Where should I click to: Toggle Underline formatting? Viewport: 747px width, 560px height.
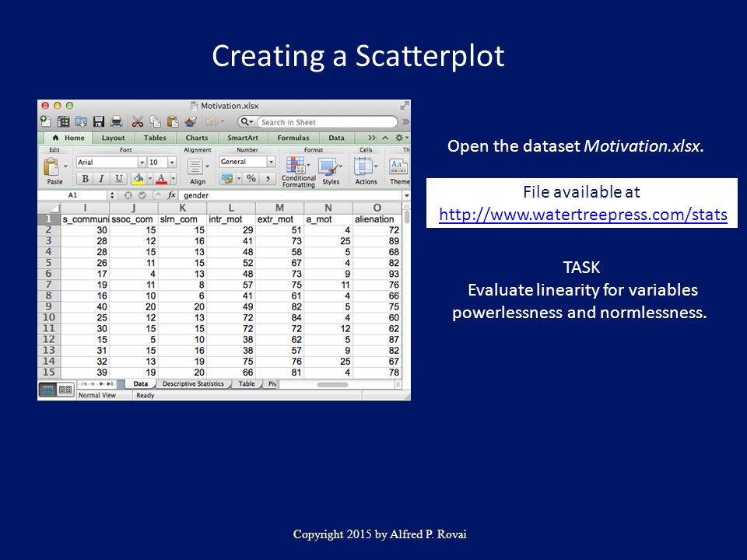click(118, 179)
